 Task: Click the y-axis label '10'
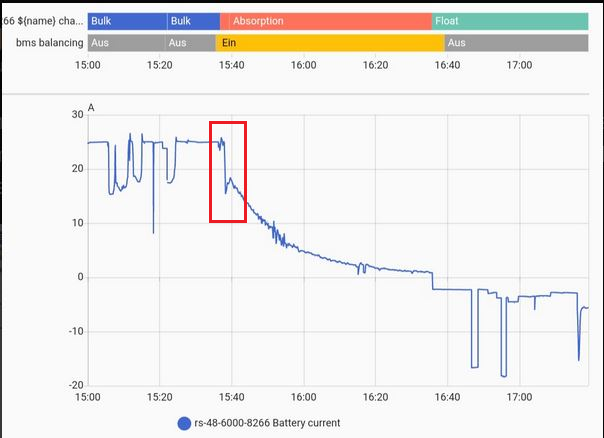77,223
